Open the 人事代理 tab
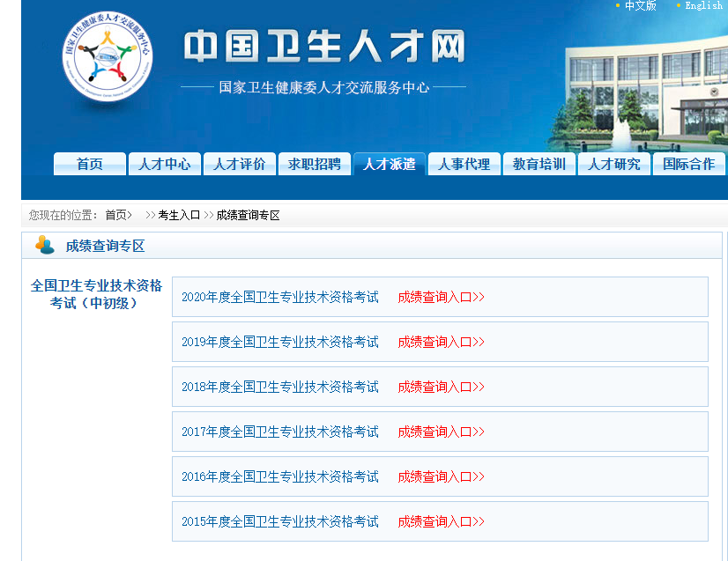 pyautogui.click(x=464, y=164)
